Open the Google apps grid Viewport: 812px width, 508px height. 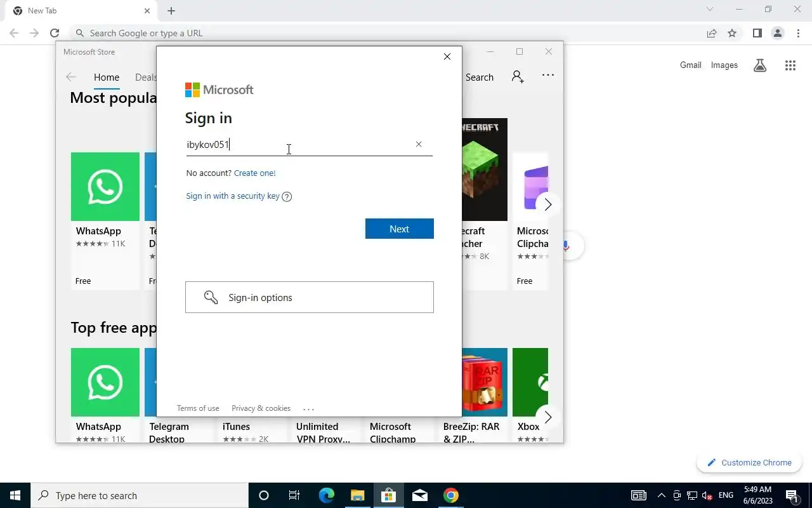tap(790, 65)
